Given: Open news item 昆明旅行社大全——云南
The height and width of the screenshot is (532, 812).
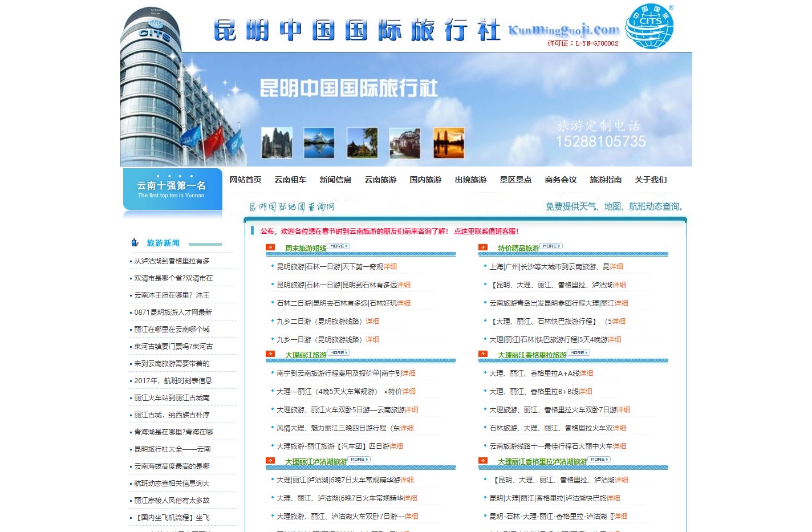Looking at the screenshot, I should [172, 449].
